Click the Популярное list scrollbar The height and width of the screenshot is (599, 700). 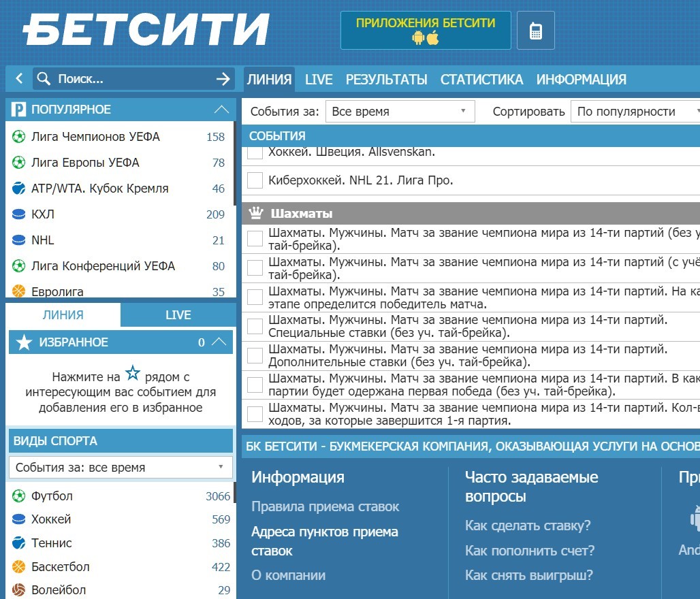[x=234, y=163]
